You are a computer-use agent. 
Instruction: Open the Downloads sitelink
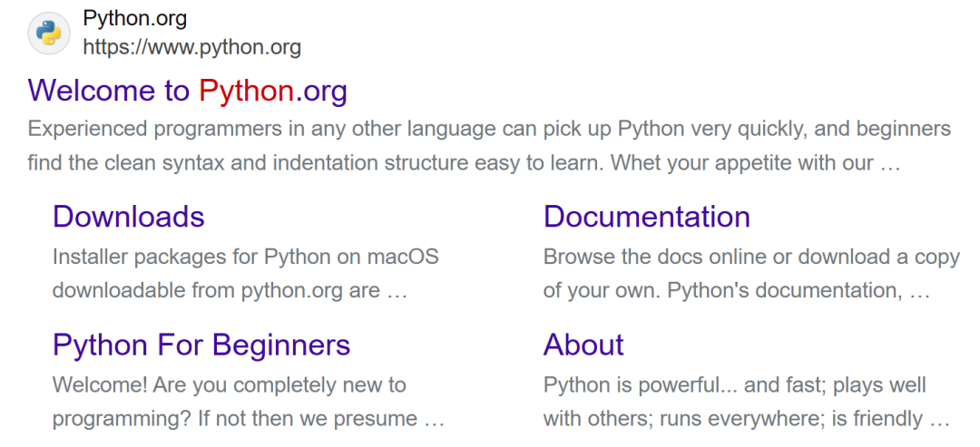coord(129,217)
